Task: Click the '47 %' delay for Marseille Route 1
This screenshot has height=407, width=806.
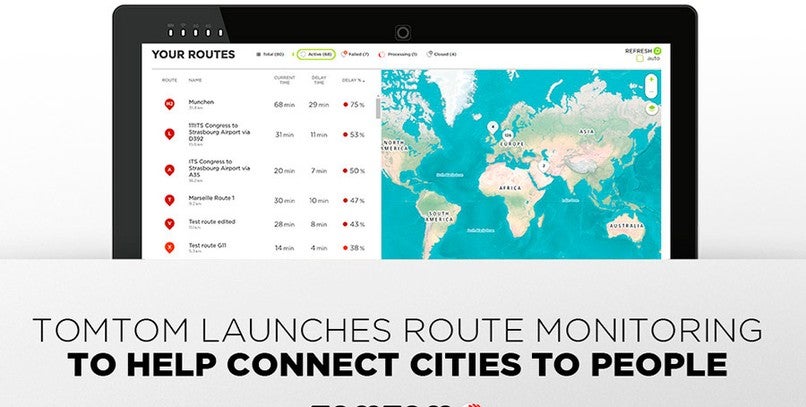Action: tap(354, 200)
